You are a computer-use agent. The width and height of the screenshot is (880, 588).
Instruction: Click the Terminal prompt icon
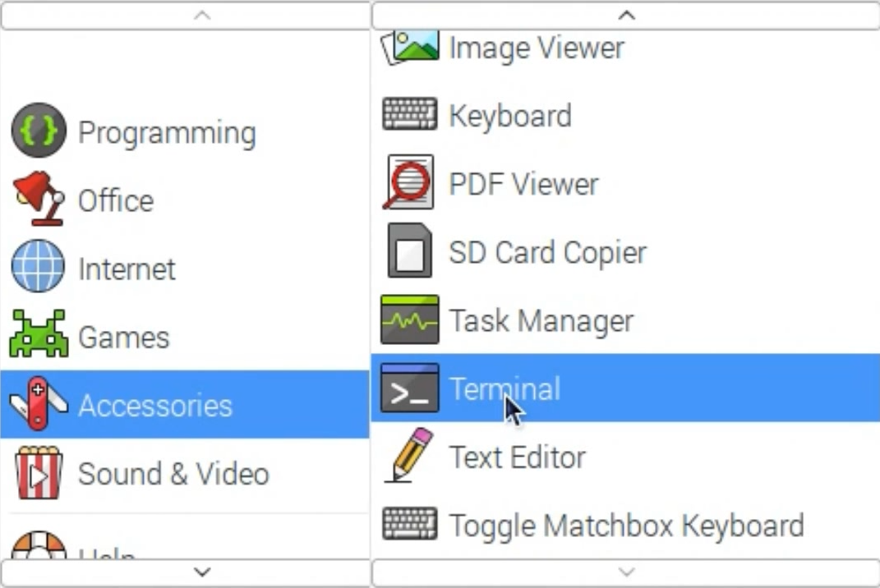pos(409,388)
